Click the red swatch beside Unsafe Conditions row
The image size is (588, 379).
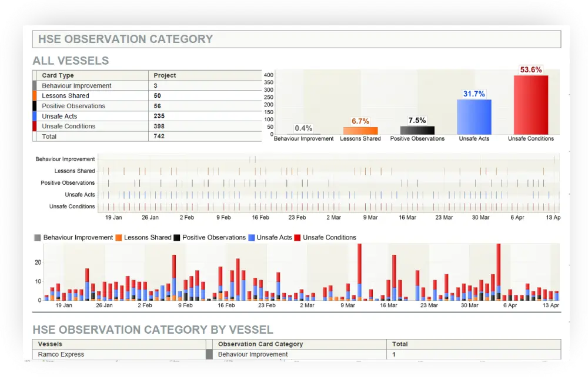coord(35,126)
